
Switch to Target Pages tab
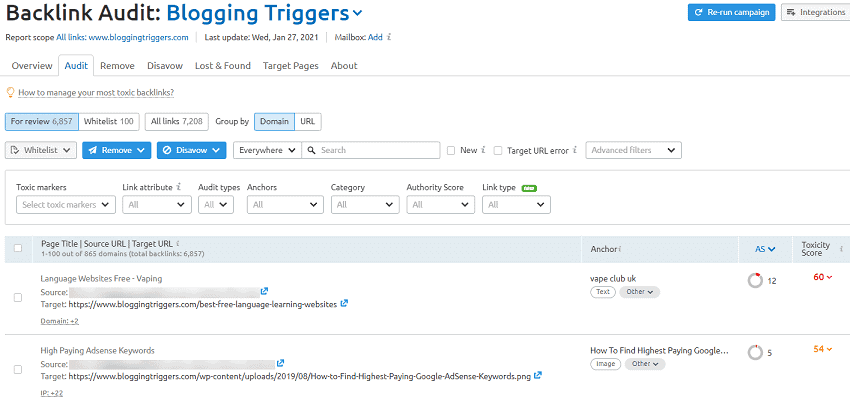(291, 66)
